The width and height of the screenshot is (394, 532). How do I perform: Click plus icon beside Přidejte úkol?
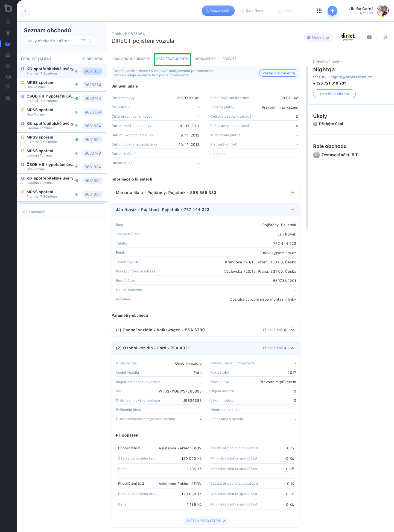(315, 124)
